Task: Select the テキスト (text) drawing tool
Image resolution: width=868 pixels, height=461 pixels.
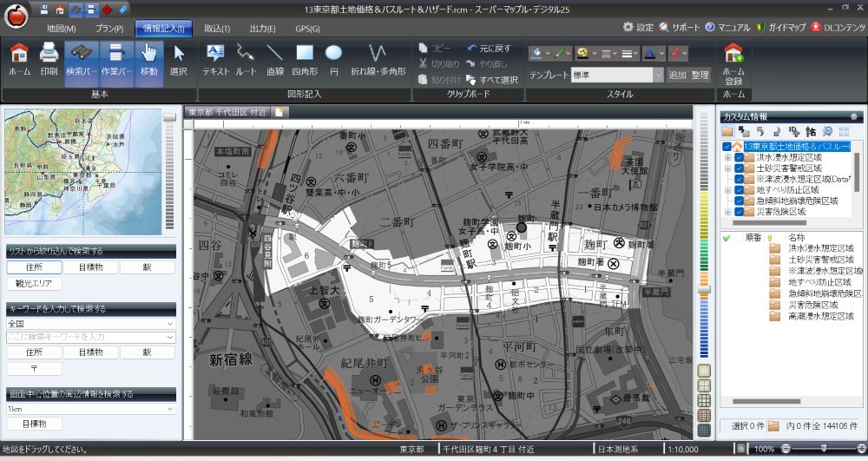Action: click(215, 59)
